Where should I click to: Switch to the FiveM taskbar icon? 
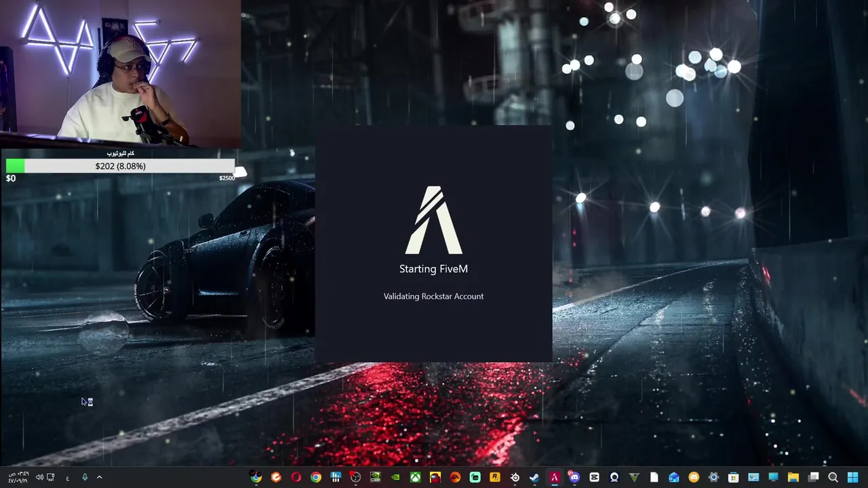tap(554, 477)
